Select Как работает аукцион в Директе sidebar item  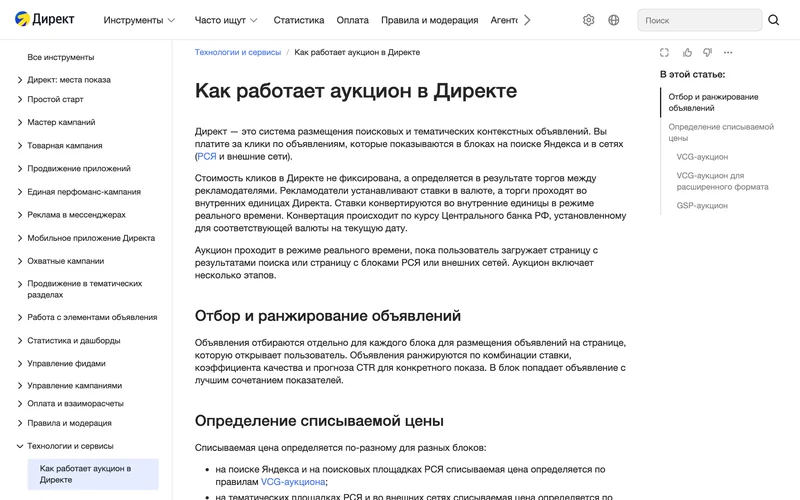[x=93, y=474]
